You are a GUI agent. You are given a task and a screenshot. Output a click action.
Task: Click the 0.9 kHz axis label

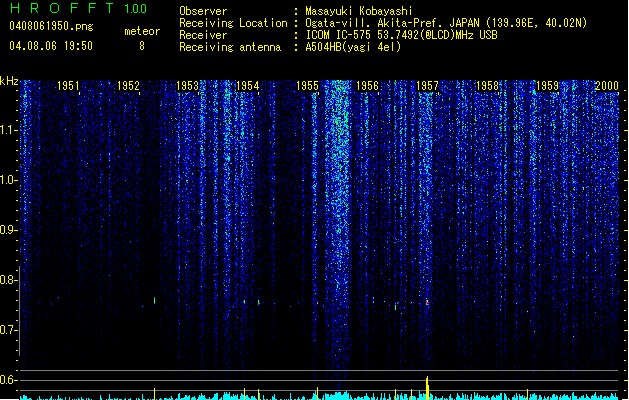(8, 230)
